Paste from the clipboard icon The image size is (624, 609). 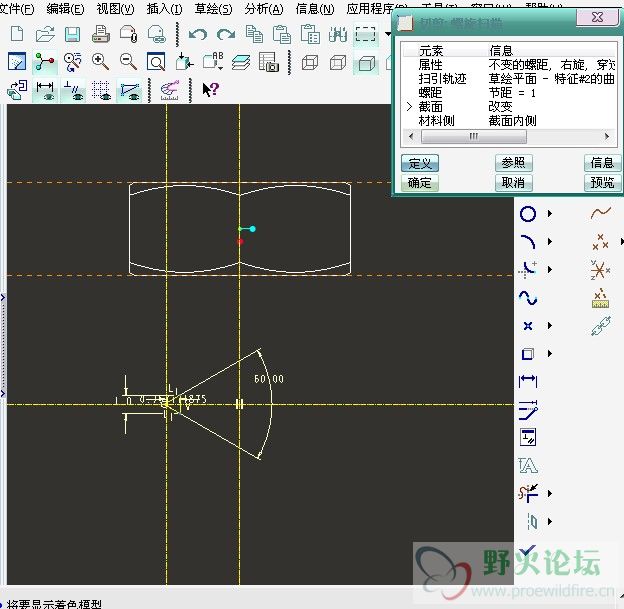(x=282, y=34)
